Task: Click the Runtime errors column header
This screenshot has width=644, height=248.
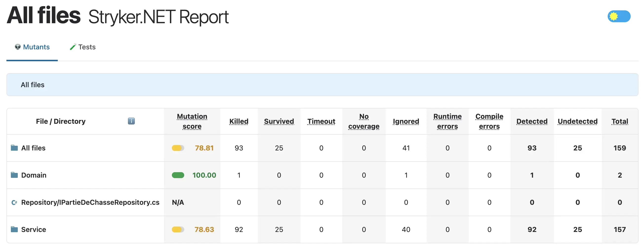Action: 447,121
